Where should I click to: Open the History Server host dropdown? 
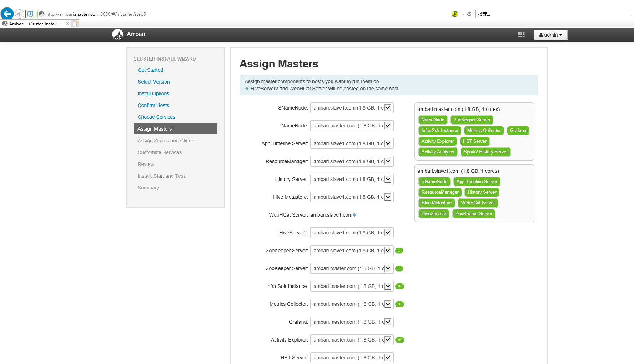(352, 179)
